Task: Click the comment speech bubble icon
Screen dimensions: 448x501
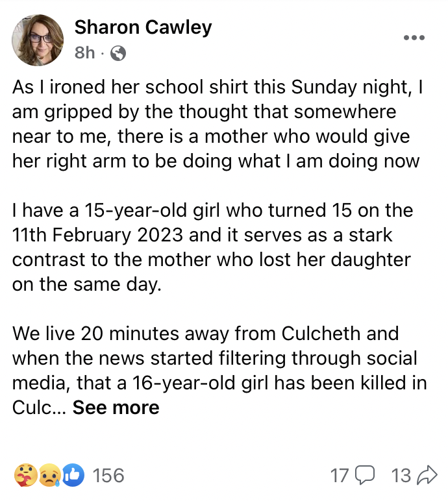Action: click(x=366, y=476)
